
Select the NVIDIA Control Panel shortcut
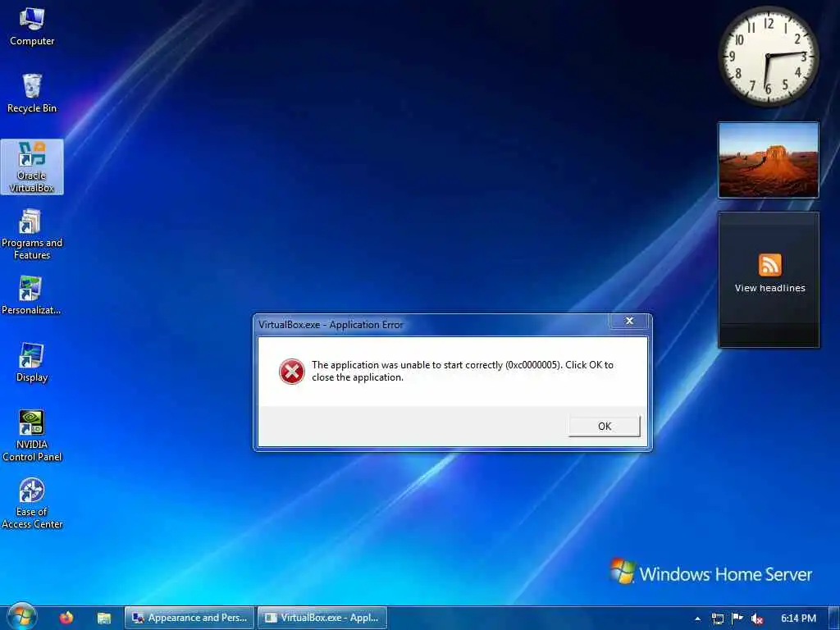[32, 436]
